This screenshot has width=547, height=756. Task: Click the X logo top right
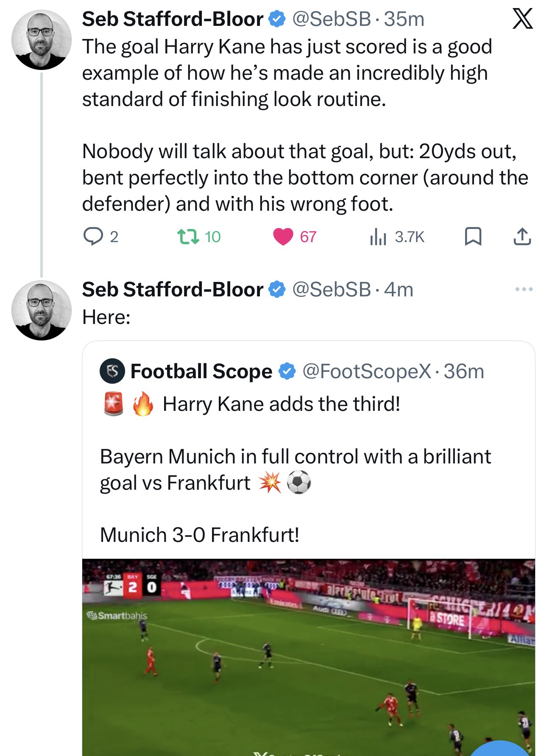(x=522, y=20)
